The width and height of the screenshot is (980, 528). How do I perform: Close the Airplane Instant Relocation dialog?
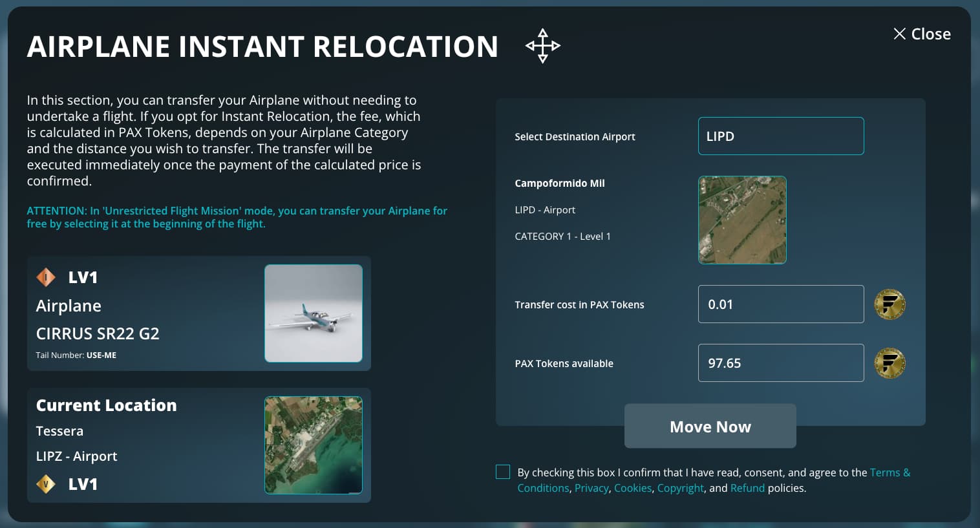922,34
